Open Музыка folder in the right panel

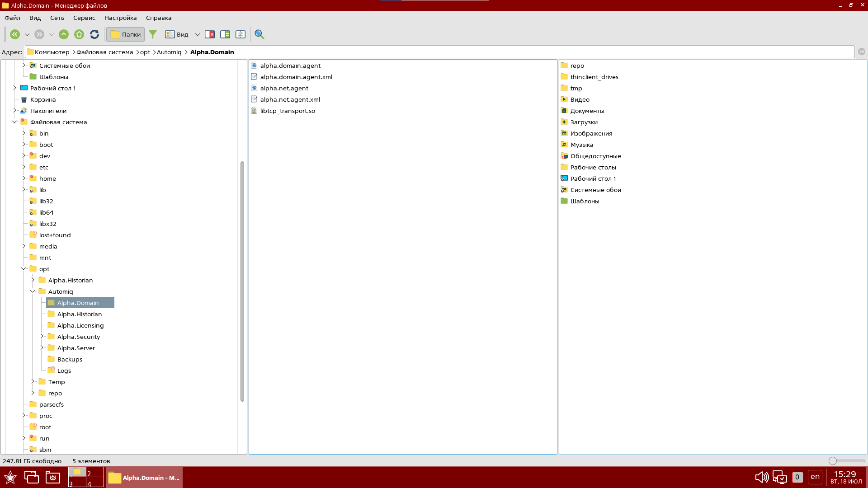pos(577,145)
